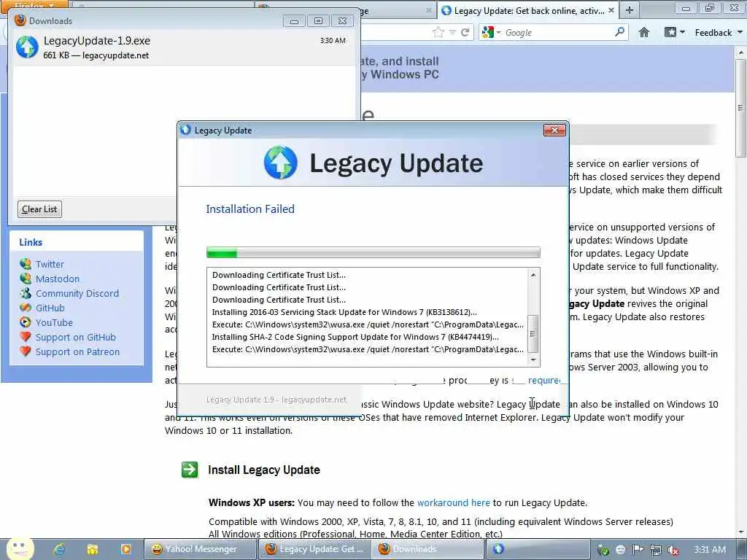Click the Mastodon globe icon in Links
747x560 pixels.
point(26,279)
